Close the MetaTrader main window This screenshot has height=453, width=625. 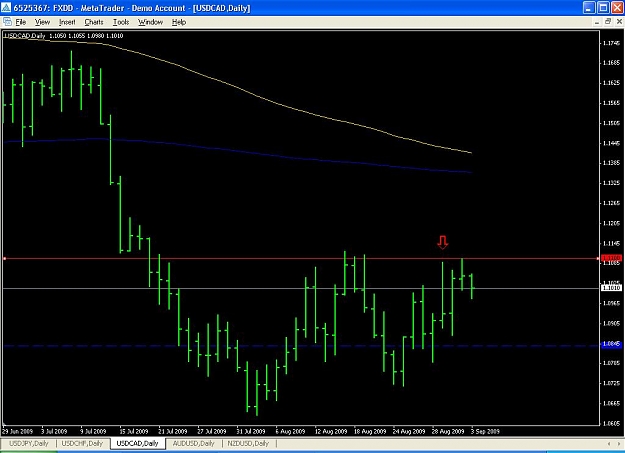(617, 8)
